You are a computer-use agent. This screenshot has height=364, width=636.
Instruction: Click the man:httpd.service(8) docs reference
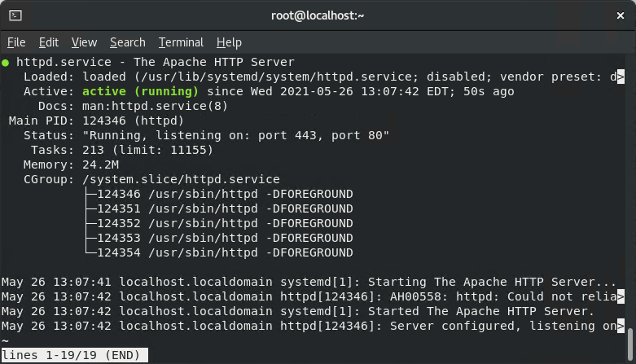155,106
